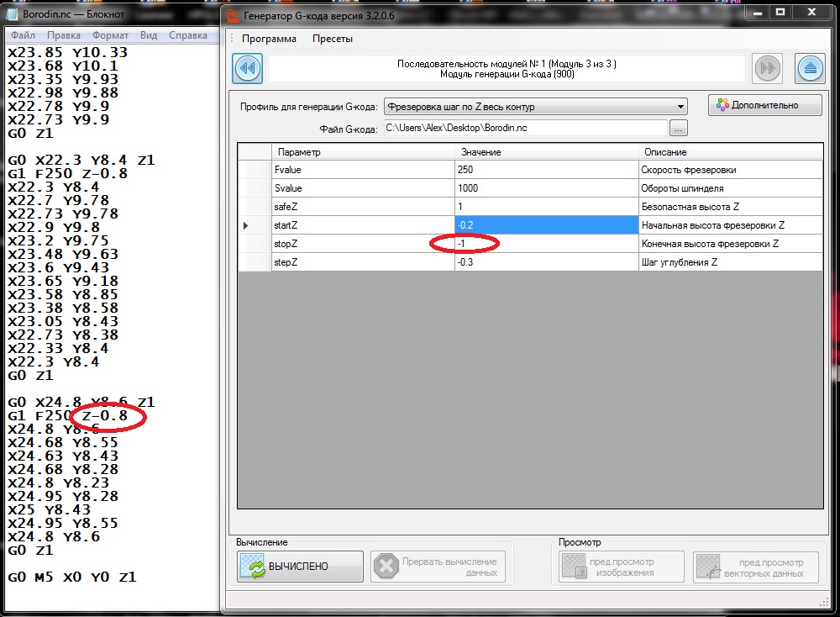The width and height of the screenshot is (840, 617).
Task: Maximize the G-code generator window
Action: point(780,12)
